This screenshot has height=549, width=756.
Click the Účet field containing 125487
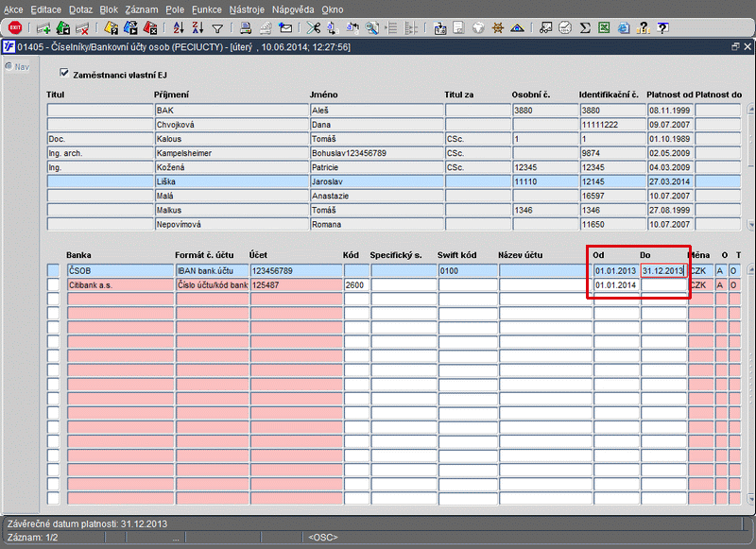pyautogui.click(x=295, y=284)
